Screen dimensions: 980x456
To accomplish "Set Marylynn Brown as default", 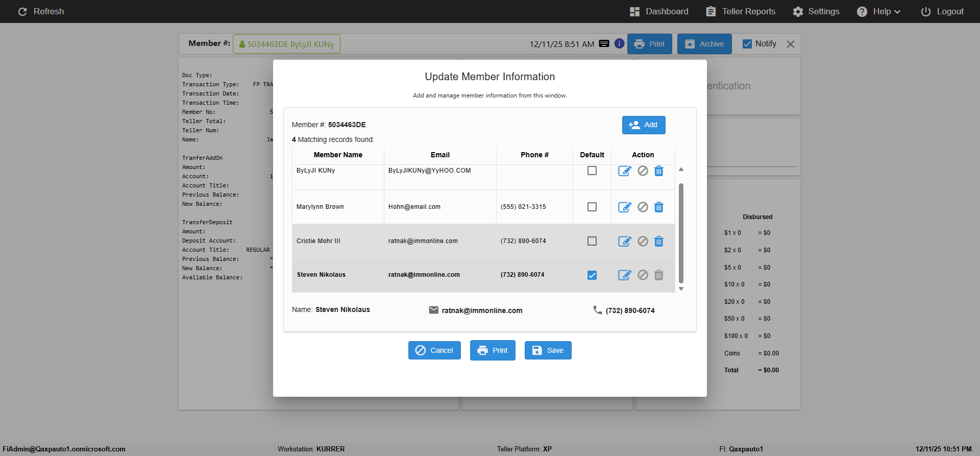I will (592, 207).
